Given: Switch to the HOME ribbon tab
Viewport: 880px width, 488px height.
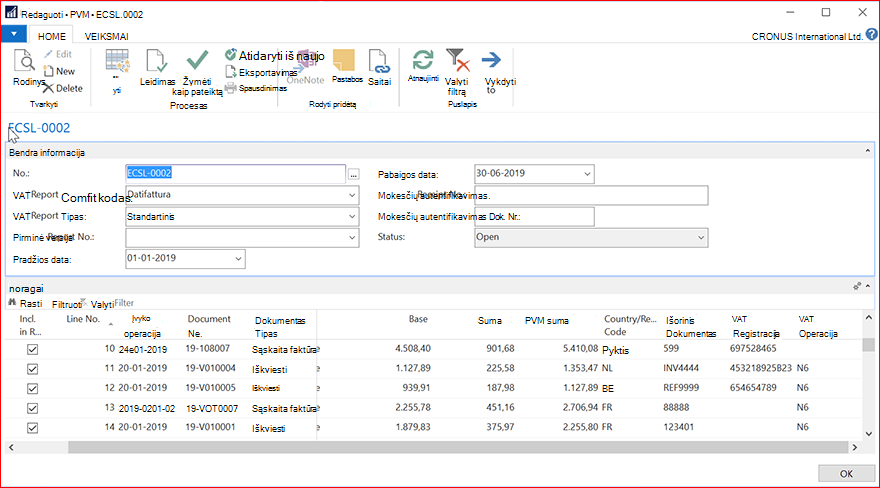Looking at the screenshot, I should 52,36.
